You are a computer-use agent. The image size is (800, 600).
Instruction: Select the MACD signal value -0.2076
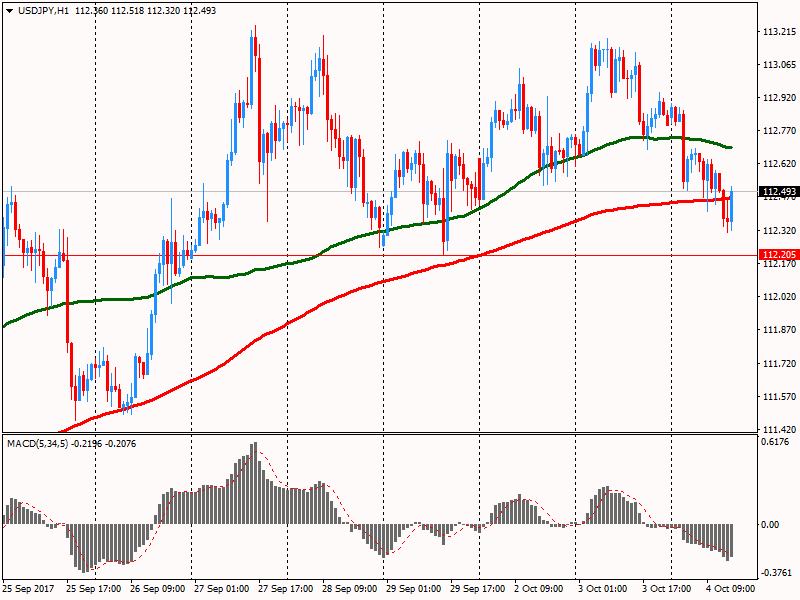(x=120, y=444)
